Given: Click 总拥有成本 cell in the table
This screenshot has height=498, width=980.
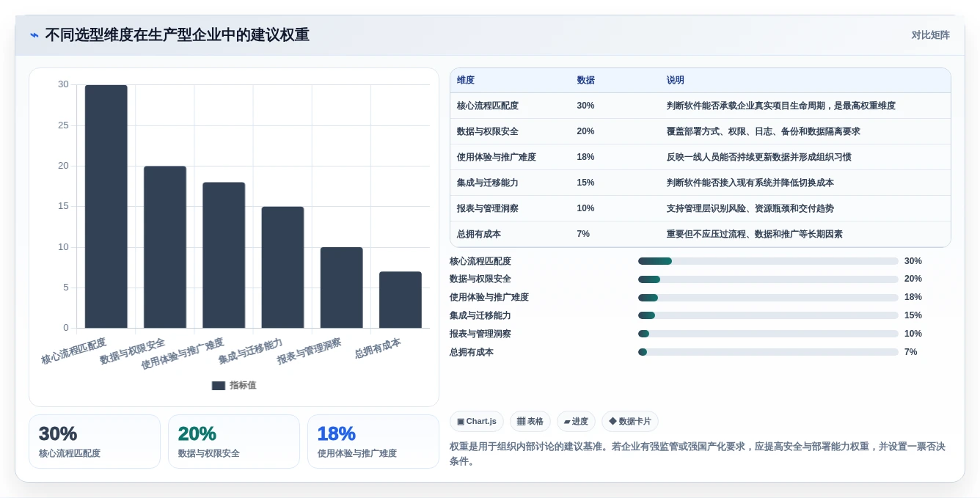Looking at the screenshot, I should (479, 235).
